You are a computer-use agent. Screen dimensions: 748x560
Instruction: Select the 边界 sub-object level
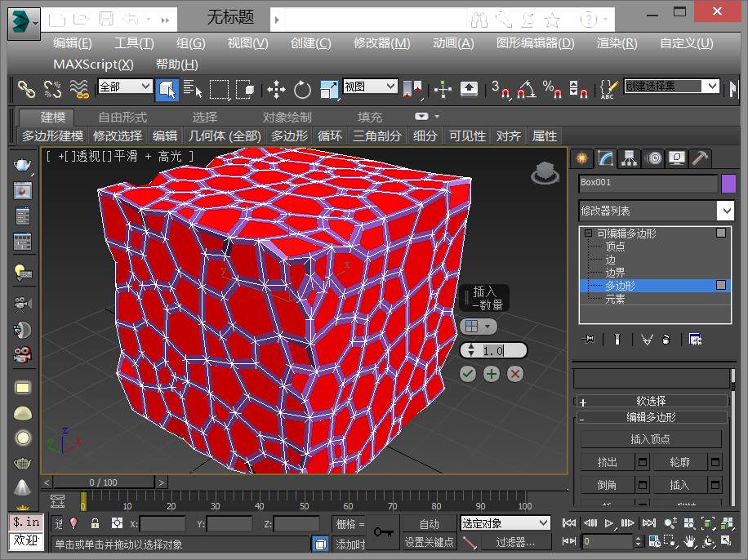615,273
